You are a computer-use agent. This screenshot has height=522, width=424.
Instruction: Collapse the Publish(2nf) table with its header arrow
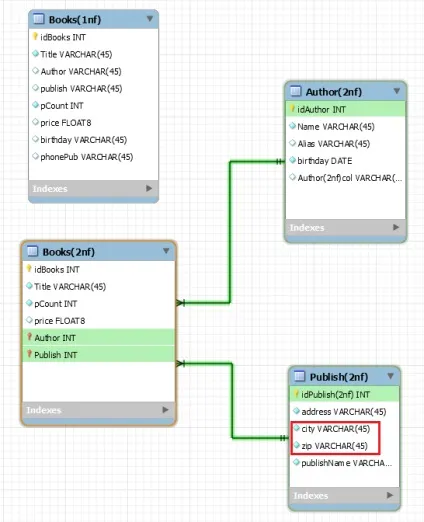pos(390,376)
